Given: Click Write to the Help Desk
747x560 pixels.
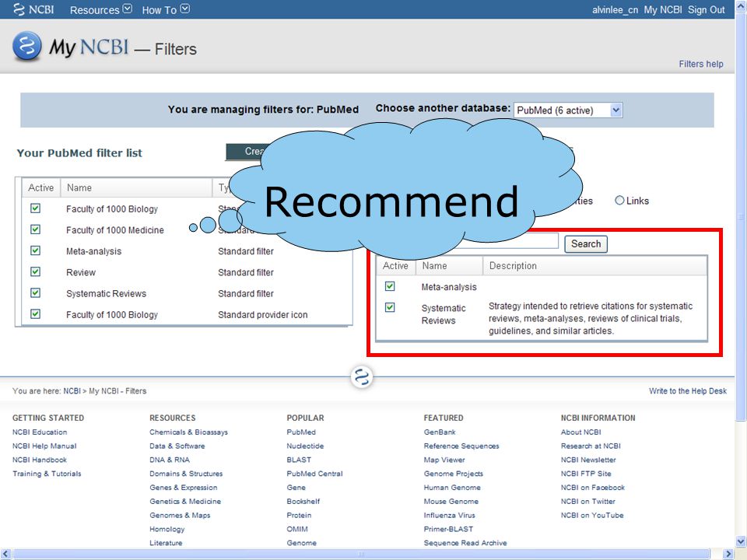Looking at the screenshot, I should (687, 391).
